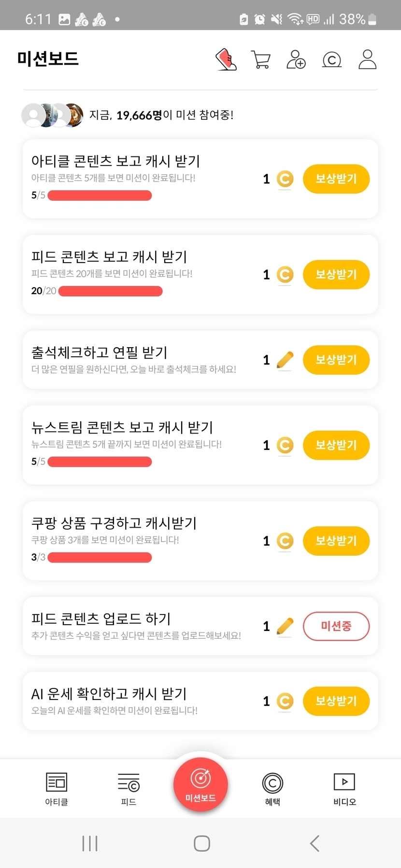Tap the invite friend icon

pos(296,59)
